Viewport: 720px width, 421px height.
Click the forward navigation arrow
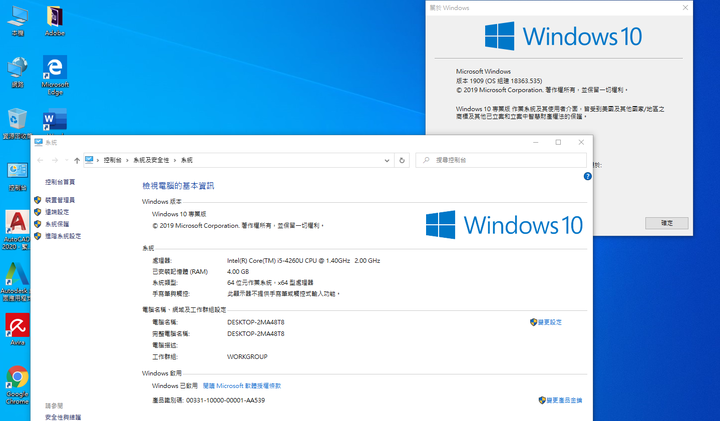[x=55, y=160]
